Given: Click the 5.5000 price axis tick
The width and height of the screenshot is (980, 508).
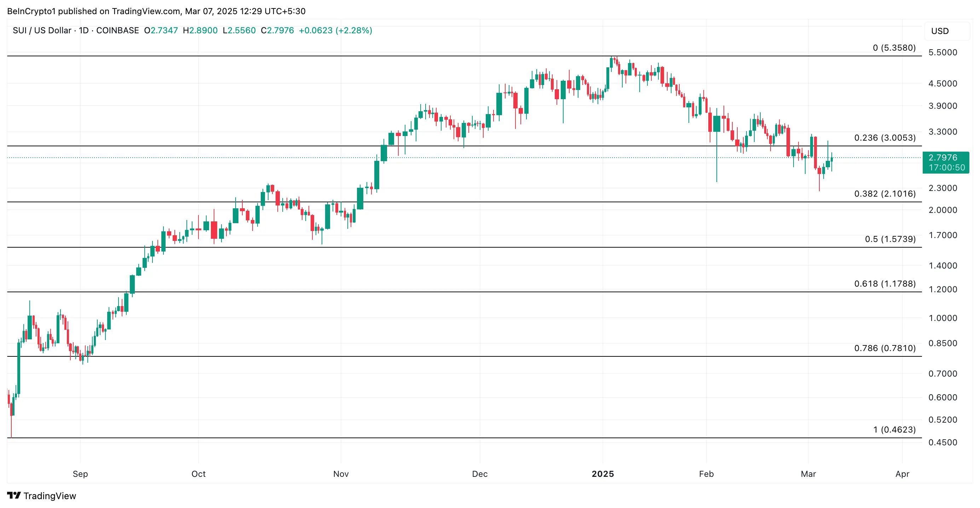Looking at the screenshot, I should (943, 52).
